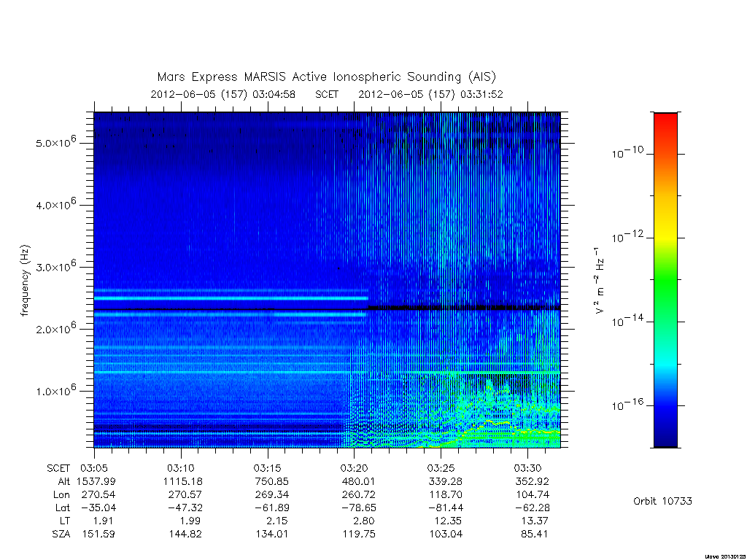The width and height of the screenshot is (747, 560).
Task: Click longitude value "104.74"
Action: 533,495
